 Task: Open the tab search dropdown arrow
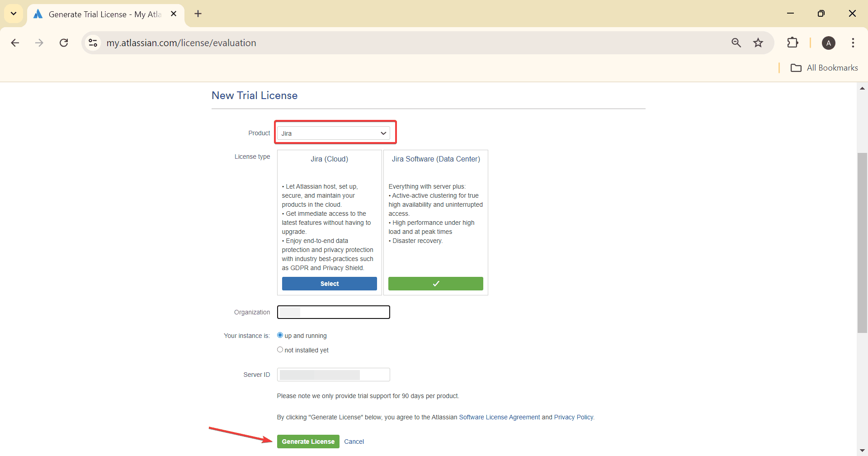pyautogui.click(x=14, y=14)
